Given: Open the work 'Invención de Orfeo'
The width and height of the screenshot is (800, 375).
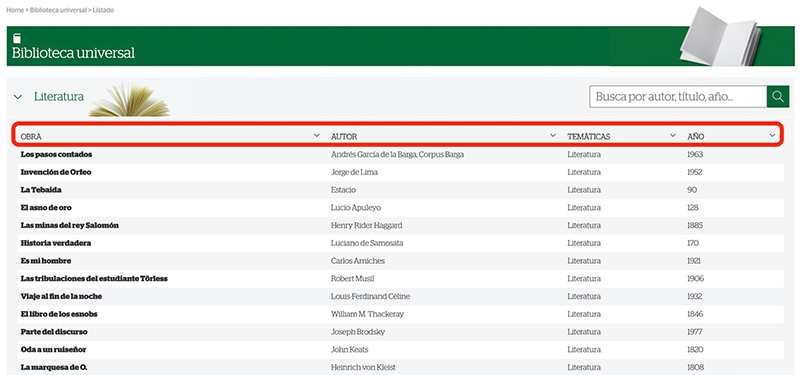Looking at the screenshot, I should click(x=56, y=172).
